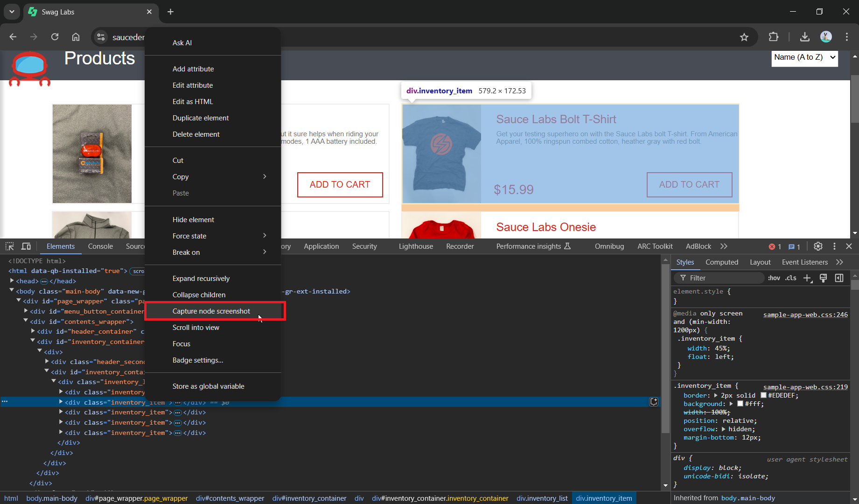Open the new style rule plus icon
The width and height of the screenshot is (859, 504).
click(x=808, y=278)
